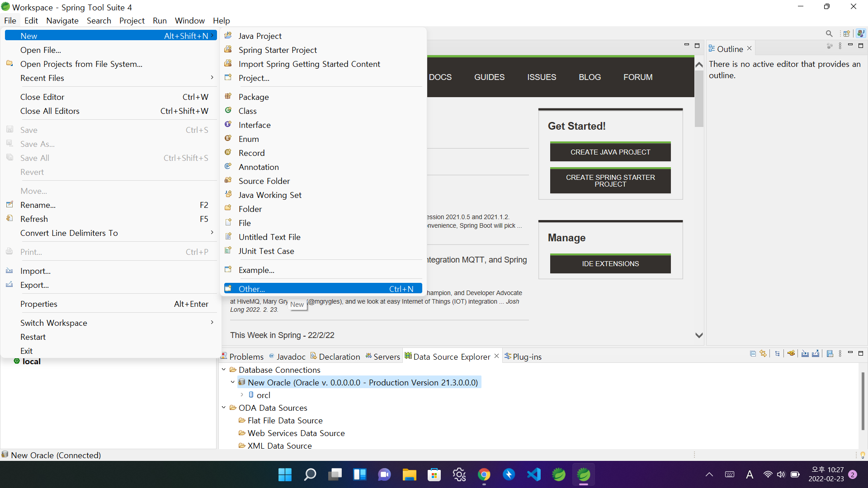The height and width of the screenshot is (488, 868).
Task: Collapse the ODA Data Sources node
Action: pyautogui.click(x=224, y=408)
